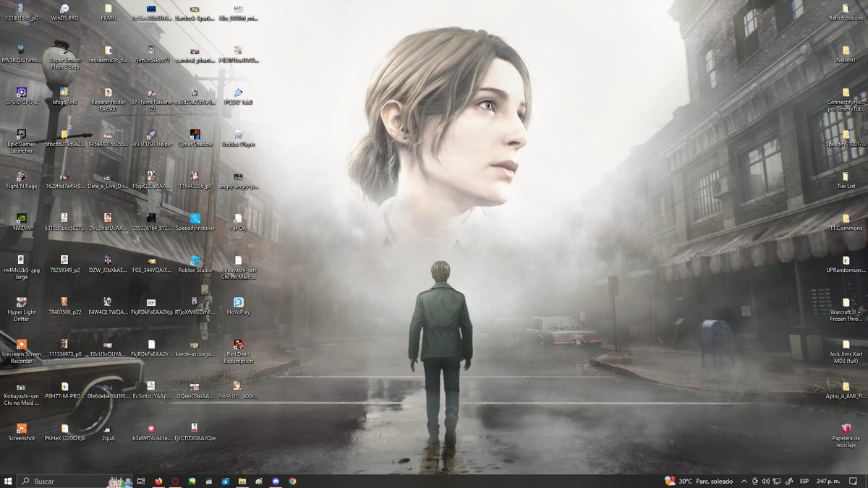
Task: Select the Reparar router EA6500 file
Action: (x=108, y=99)
